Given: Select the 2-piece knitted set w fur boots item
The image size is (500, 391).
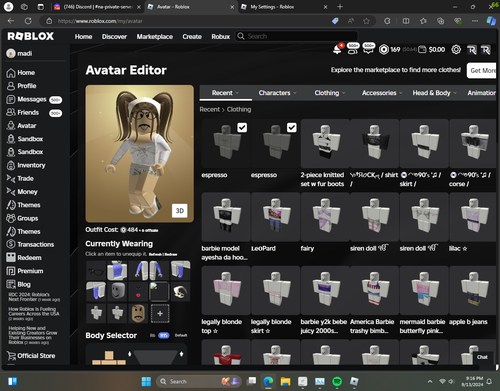Looking at the screenshot, I should pos(325,154).
